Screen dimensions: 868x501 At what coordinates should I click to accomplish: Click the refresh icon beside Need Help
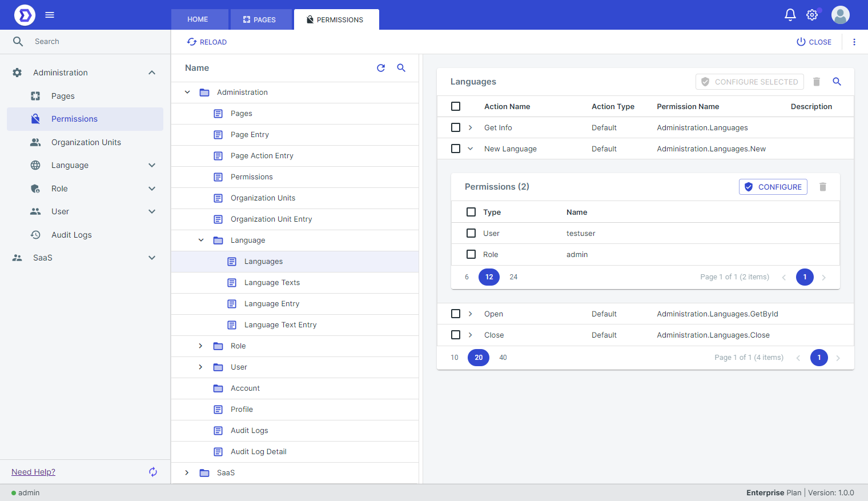click(x=153, y=472)
